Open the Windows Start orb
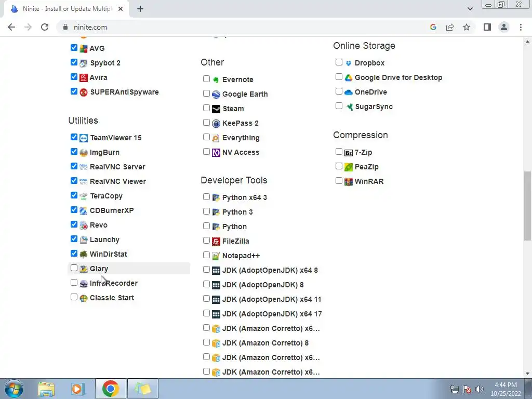This screenshot has height=399, width=532. click(x=14, y=389)
